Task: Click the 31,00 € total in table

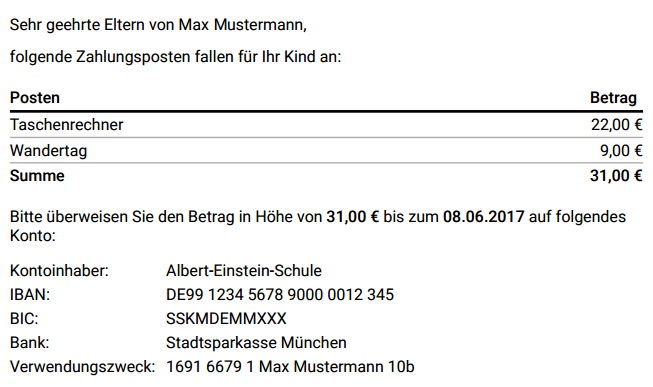Action: (616, 176)
